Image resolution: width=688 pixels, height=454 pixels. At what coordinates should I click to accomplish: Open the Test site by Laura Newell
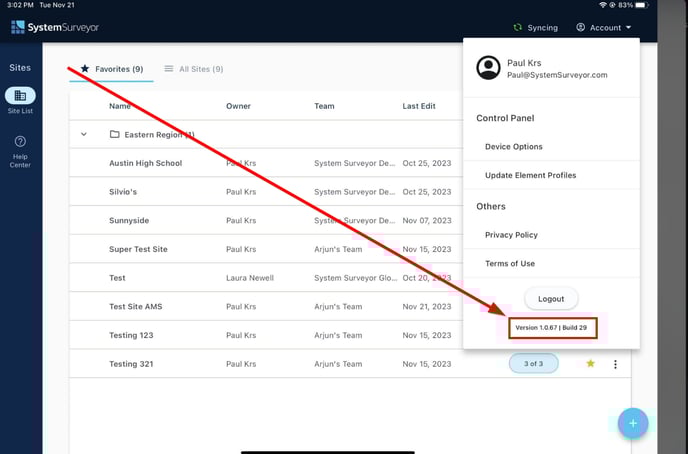(117, 278)
